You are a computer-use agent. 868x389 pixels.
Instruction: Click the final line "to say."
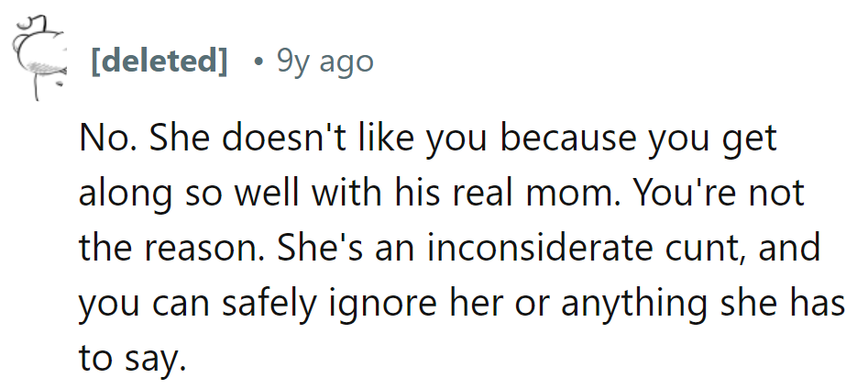click(x=132, y=357)
